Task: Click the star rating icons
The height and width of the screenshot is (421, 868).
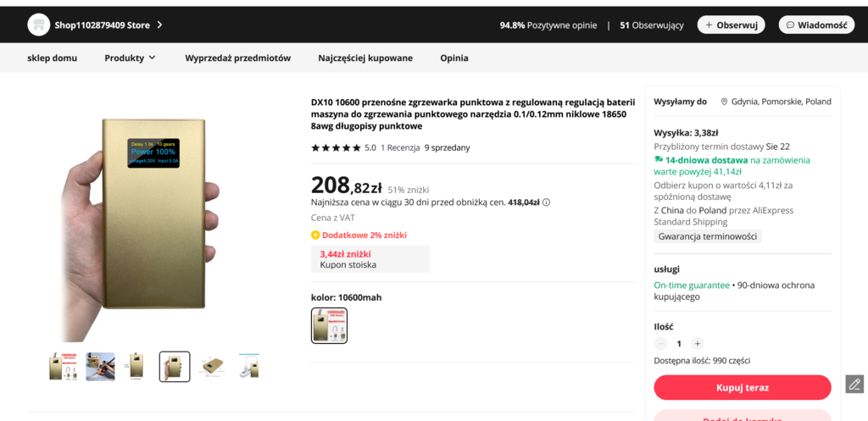Action: 336,147
